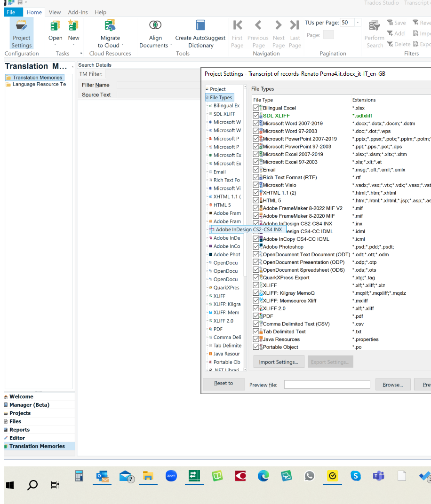Open the Migrate to Cloud dropdown arrow
The width and height of the screenshot is (431, 504).
click(122, 45)
